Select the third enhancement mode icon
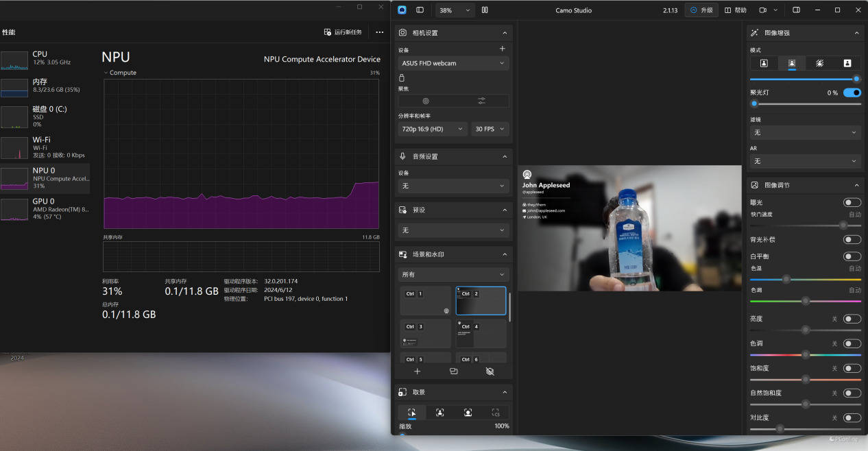This screenshot has height=451, width=868. (x=819, y=63)
